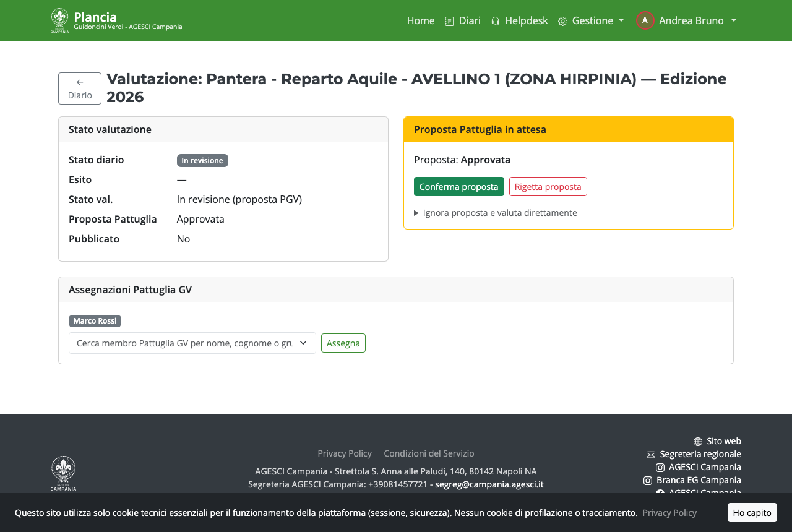Screen dimensions: 792x532
Task: Click the Stato valutazione panel header
Action: click(223, 129)
